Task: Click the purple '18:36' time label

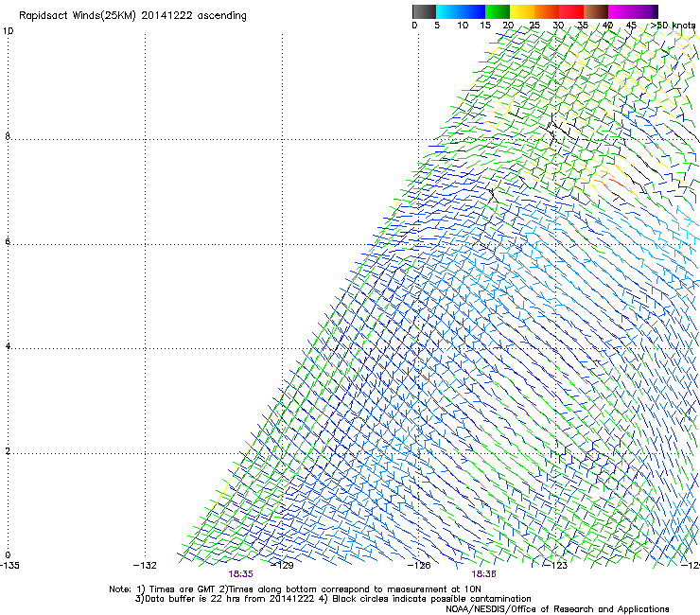Action: tap(484, 574)
